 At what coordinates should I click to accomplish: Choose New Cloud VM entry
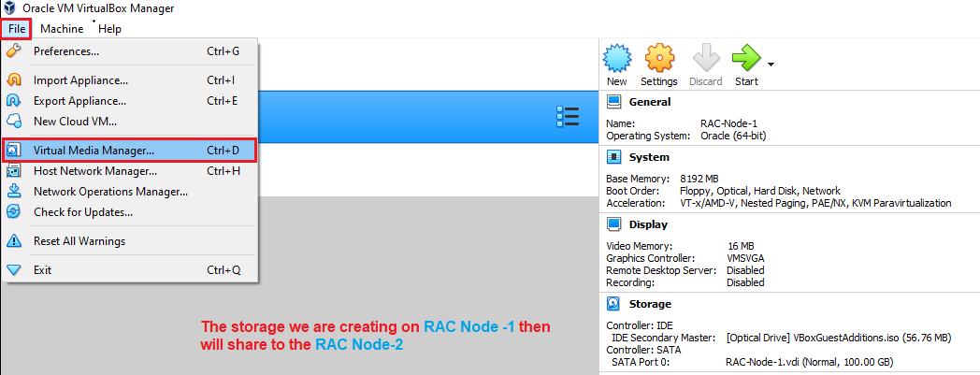pyautogui.click(x=129, y=122)
